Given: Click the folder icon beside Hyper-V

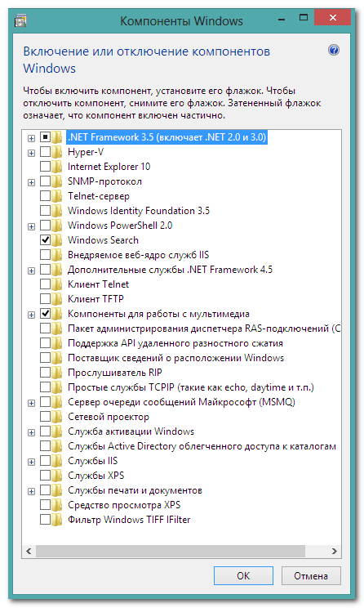Looking at the screenshot, I should point(57,152).
